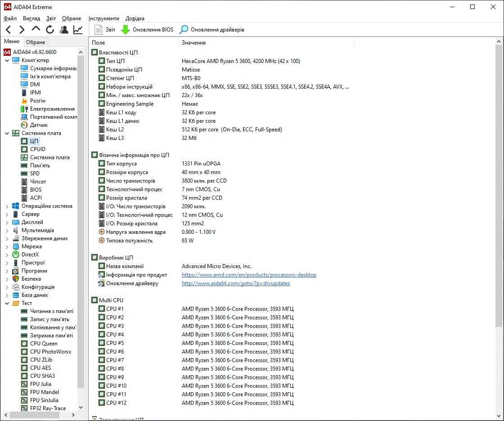Go forward with the right arrow toolbar icon
Viewport: 504px width, 421px height.
click(22, 30)
